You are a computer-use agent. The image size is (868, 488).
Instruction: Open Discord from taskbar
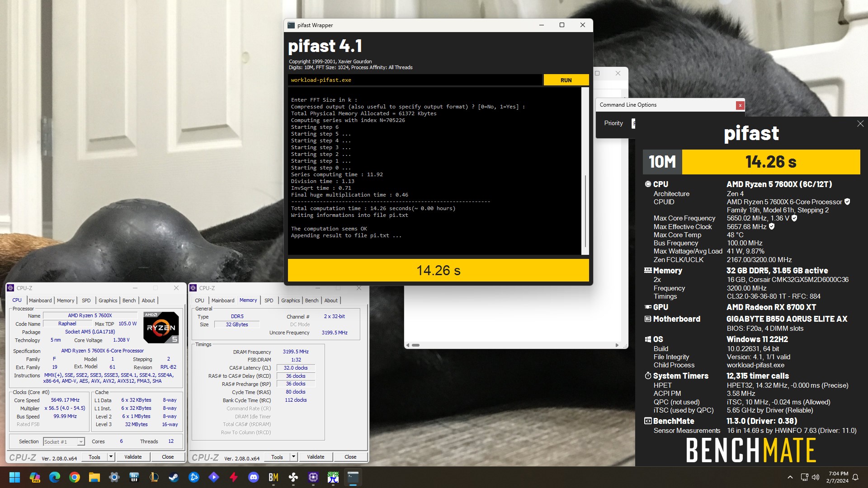pyautogui.click(x=253, y=477)
